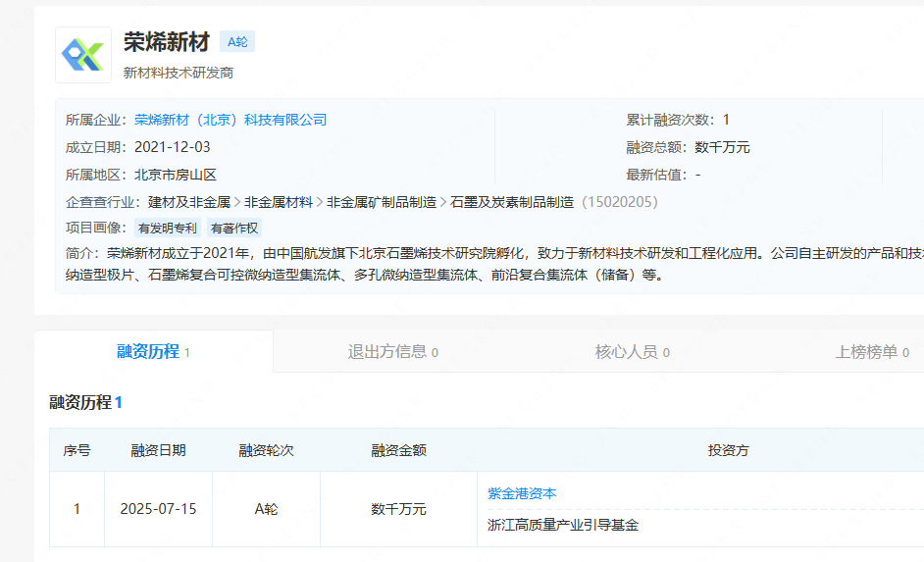Click the 有著作权 tag

234,228
